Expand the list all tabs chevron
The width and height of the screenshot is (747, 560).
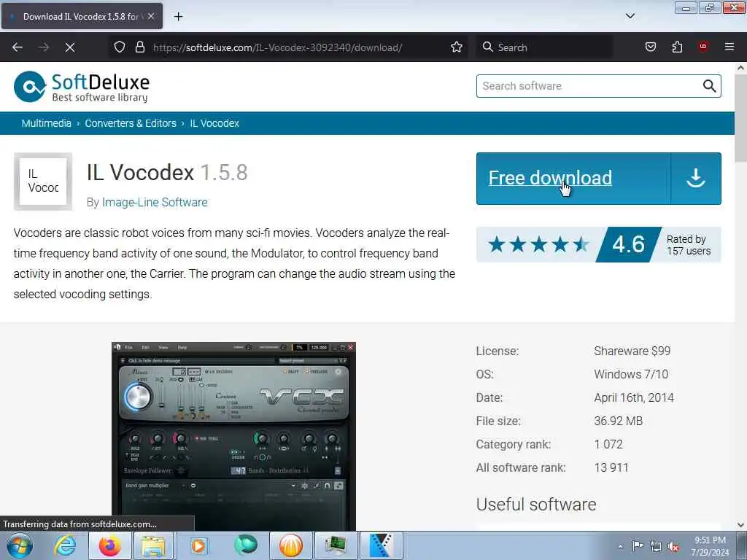630,16
